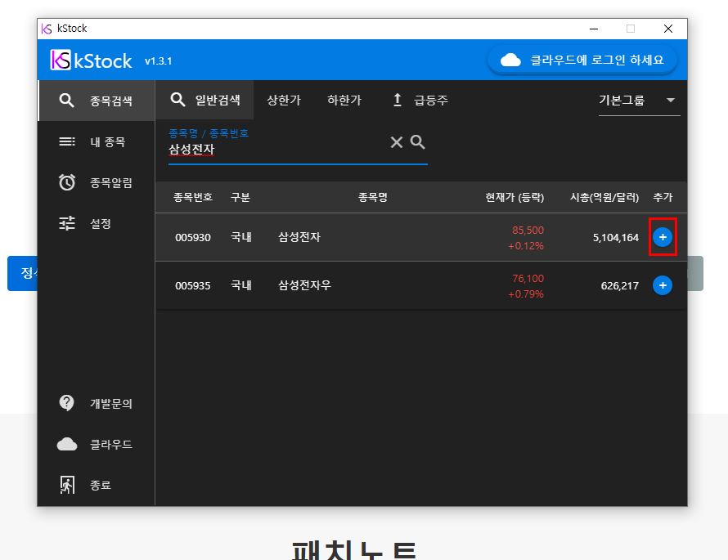Switch to the 상한가 tab
The width and height of the screenshot is (728, 560).
tap(284, 100)
